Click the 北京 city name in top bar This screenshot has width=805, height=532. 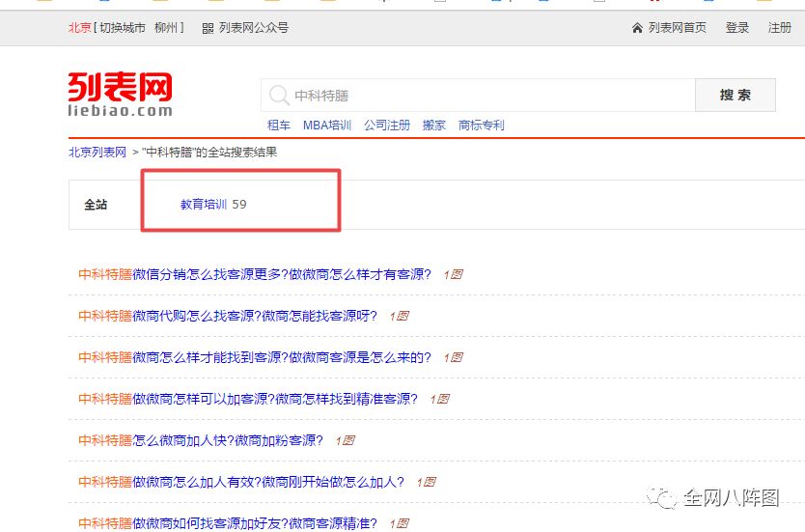click(x=79, y=28)
